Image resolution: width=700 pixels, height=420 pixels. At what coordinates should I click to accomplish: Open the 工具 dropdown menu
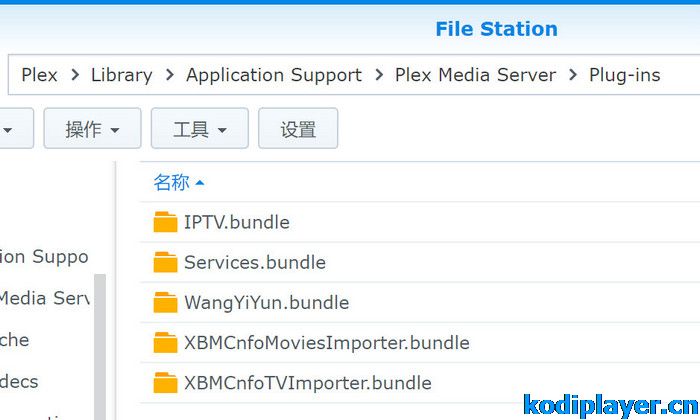[x=199, y=129]
